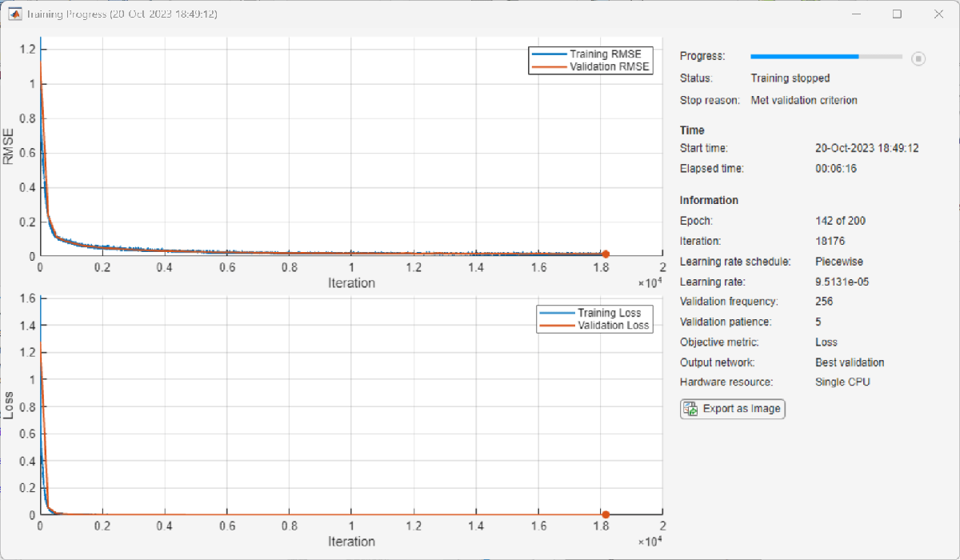Click the 'Best validation' output network value
The width and height of the screenshot is (960, 560).
[850, 362]
